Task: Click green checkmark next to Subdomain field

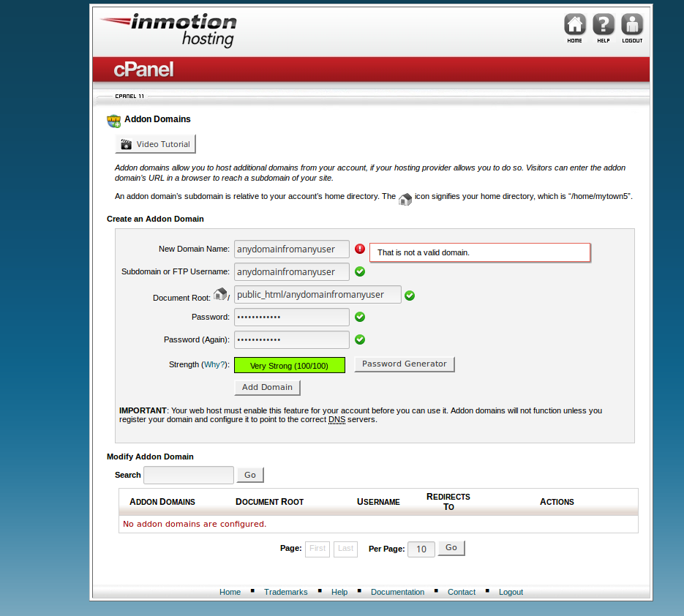Action: (x=360, y=271)
